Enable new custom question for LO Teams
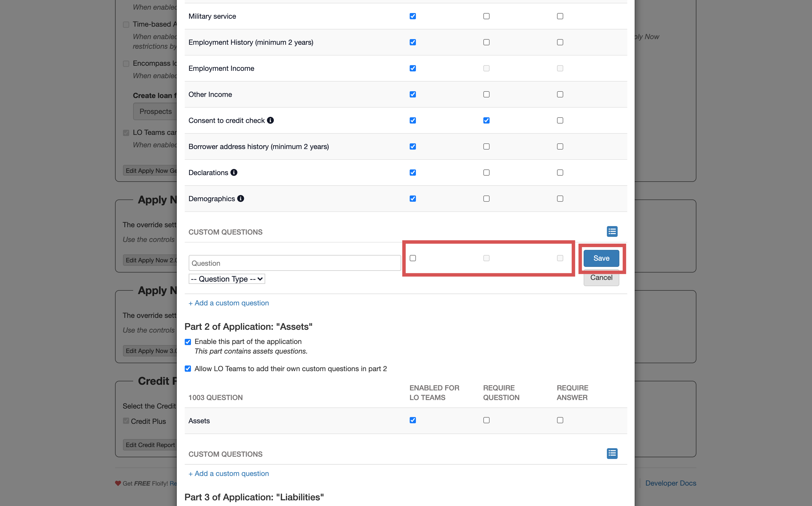Viewport: 812px width, 506px height. 413,258
